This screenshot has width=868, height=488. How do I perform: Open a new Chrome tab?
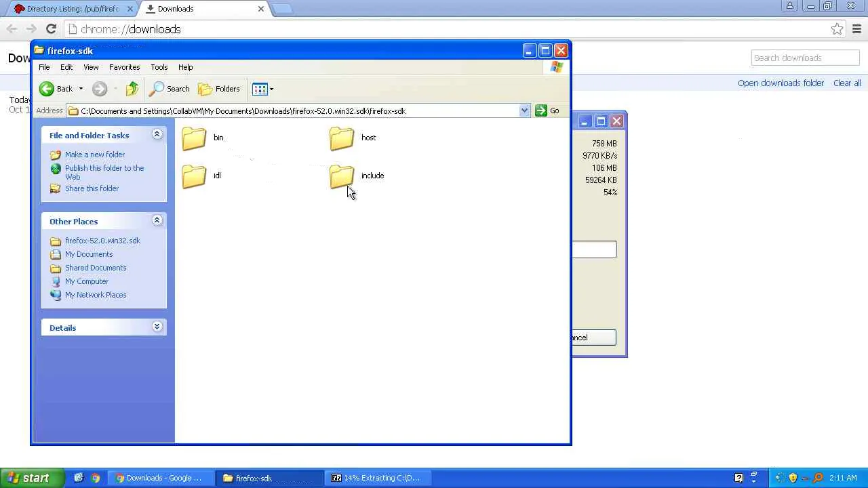point(283,9)
